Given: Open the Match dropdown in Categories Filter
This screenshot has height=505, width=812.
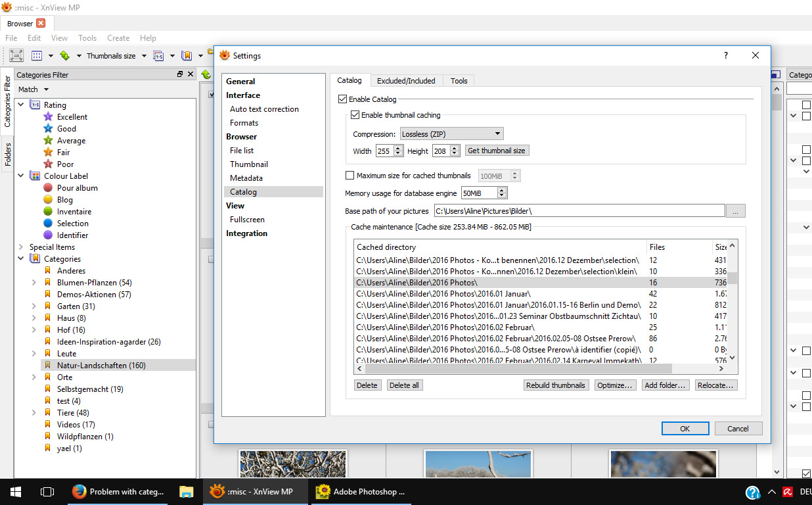Looking at the screenshot, I should pos(34,89).
